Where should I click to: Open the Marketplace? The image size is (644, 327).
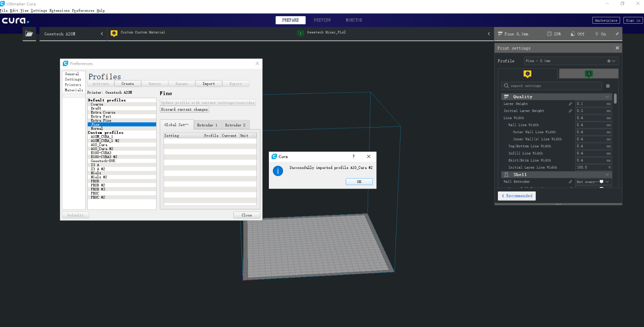(606, 20)
